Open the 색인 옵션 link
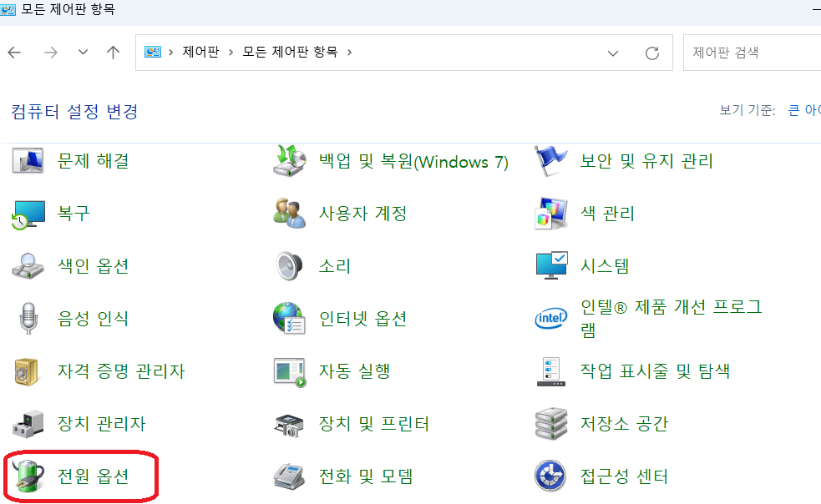821x504 pixels. pyautogui.click(x=94, y=266)
